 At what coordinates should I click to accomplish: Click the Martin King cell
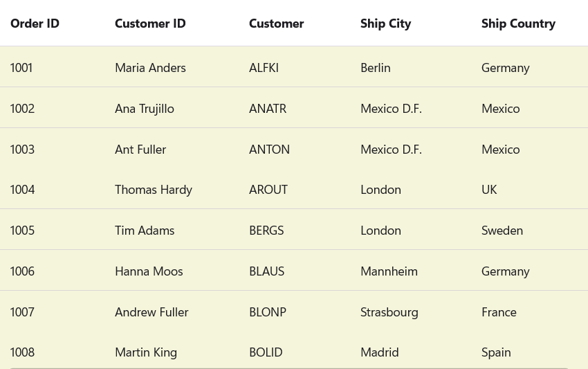click(146, 352)
